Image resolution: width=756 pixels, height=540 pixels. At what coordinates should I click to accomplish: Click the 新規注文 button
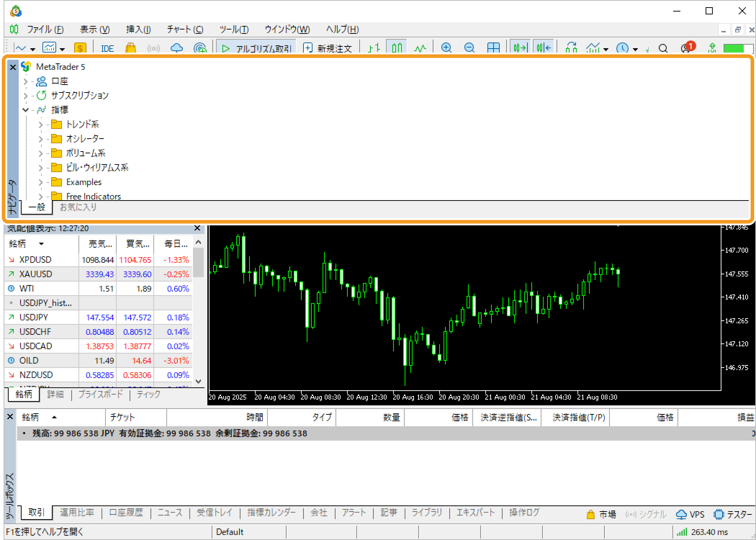coord(328,48)
